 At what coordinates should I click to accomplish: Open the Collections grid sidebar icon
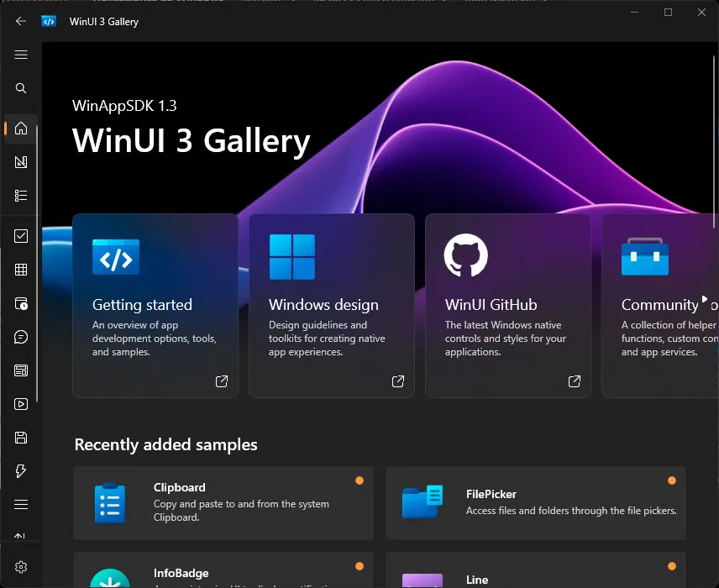pos(21,270)
